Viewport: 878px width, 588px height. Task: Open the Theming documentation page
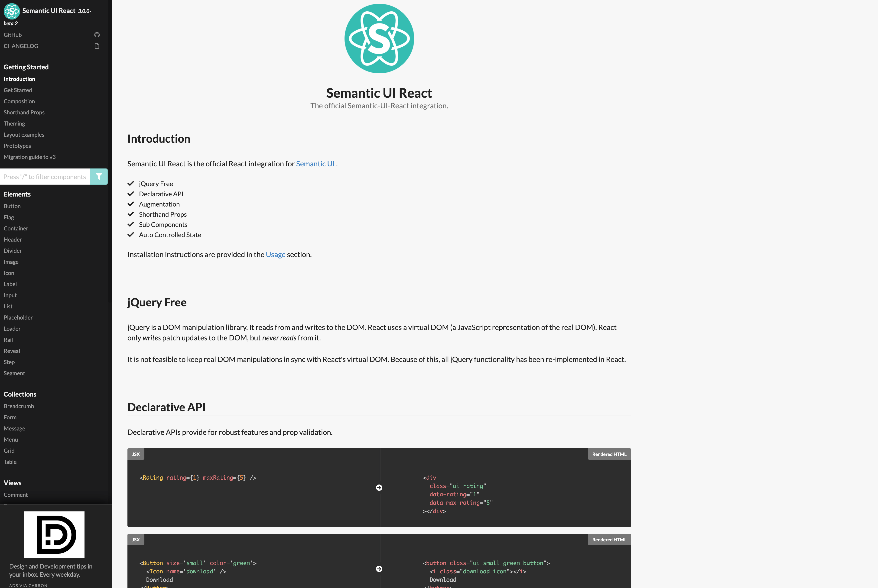(x=14, y=123)
